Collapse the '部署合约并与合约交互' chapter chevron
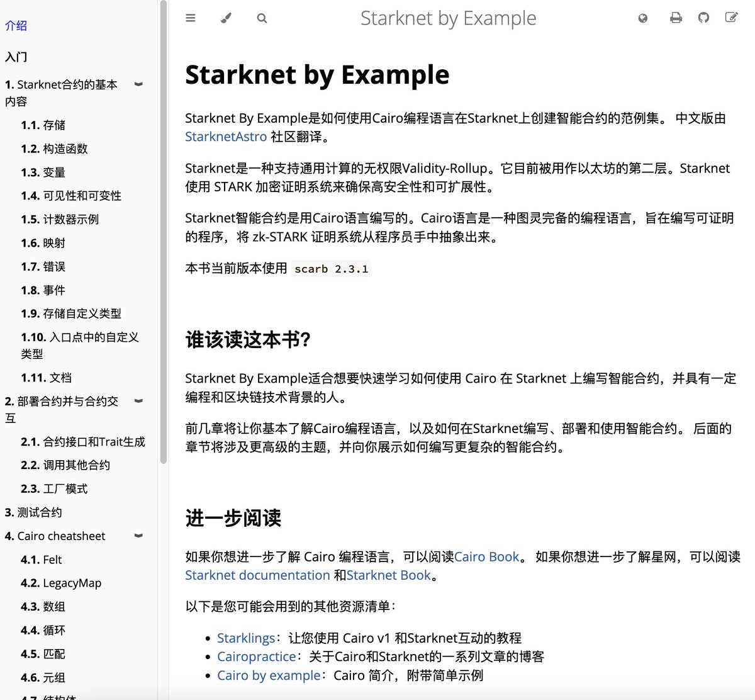The width and height of the screenshot is (755, 700). [x=139, y=401]
